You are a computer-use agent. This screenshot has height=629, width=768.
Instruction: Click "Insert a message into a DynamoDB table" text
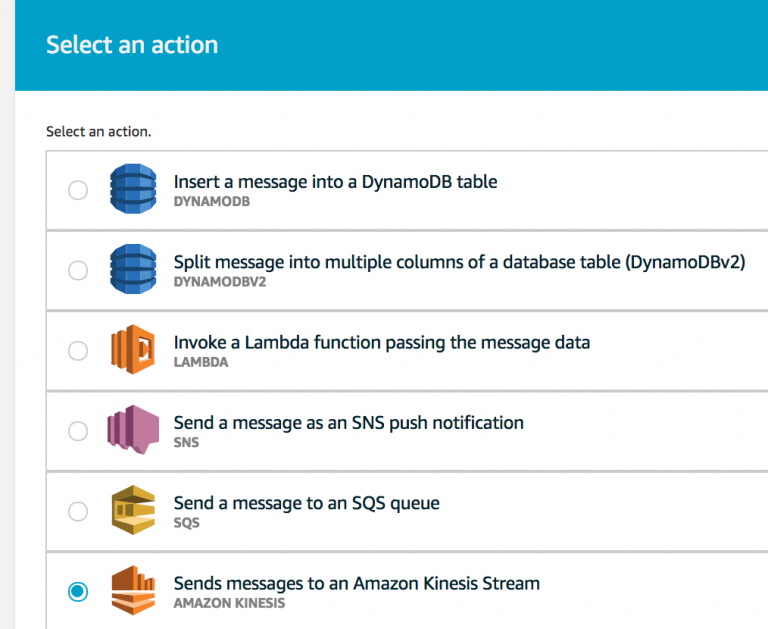[336, 182]
